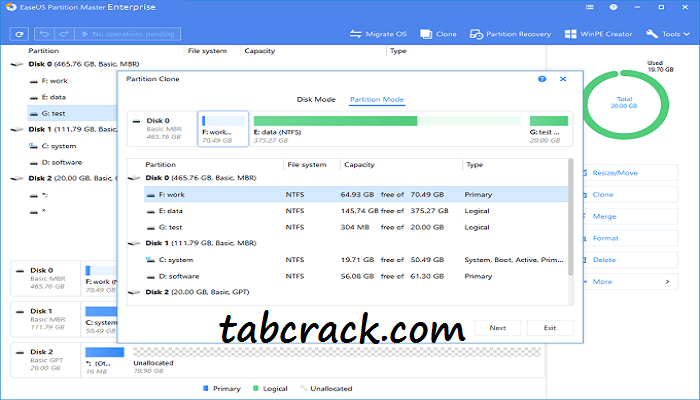Click the File system column header in dialog
700x400 pixels.
tap(307, 165)
